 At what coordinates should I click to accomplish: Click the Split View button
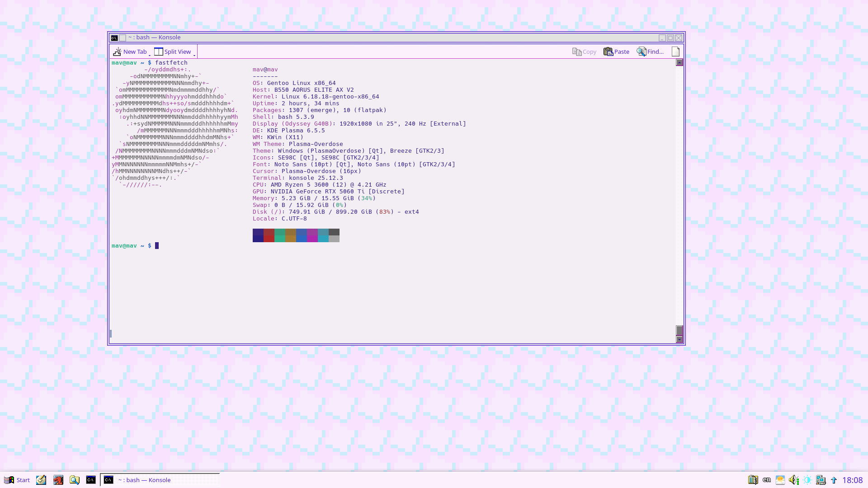(173, 52)
